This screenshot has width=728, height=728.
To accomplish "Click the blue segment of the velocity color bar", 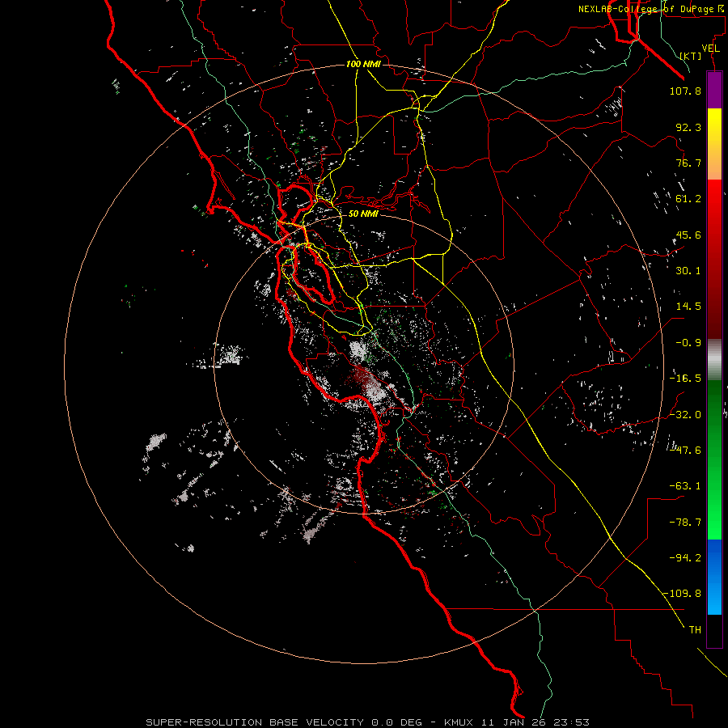I will click(714, 577).
